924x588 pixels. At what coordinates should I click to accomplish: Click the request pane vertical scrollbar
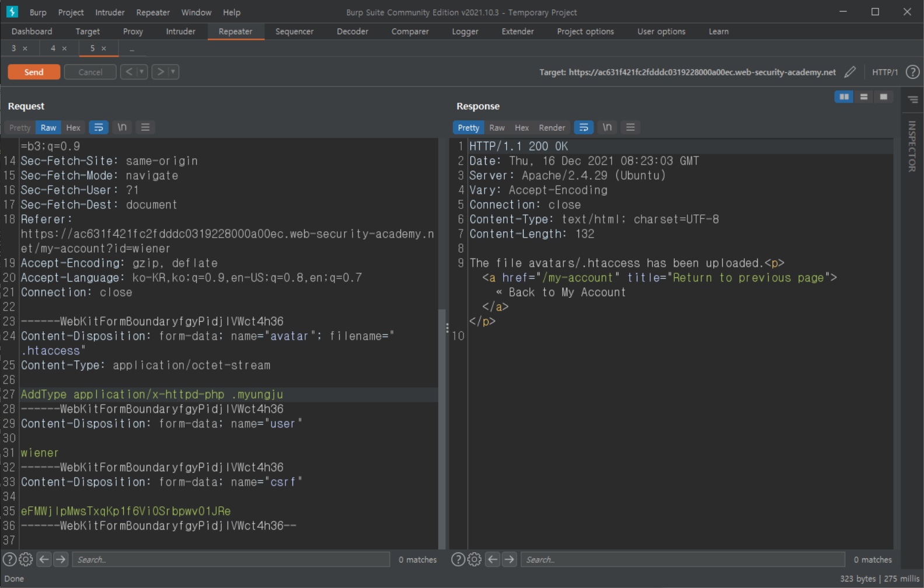coord(442,429)
